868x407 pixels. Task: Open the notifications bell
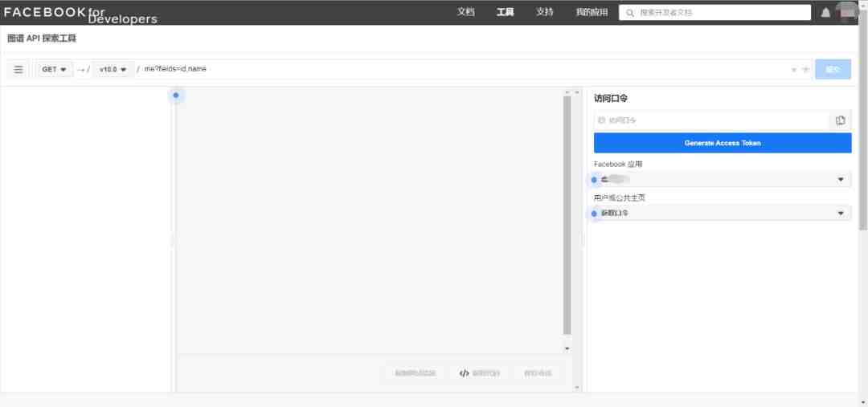(825, 13)
